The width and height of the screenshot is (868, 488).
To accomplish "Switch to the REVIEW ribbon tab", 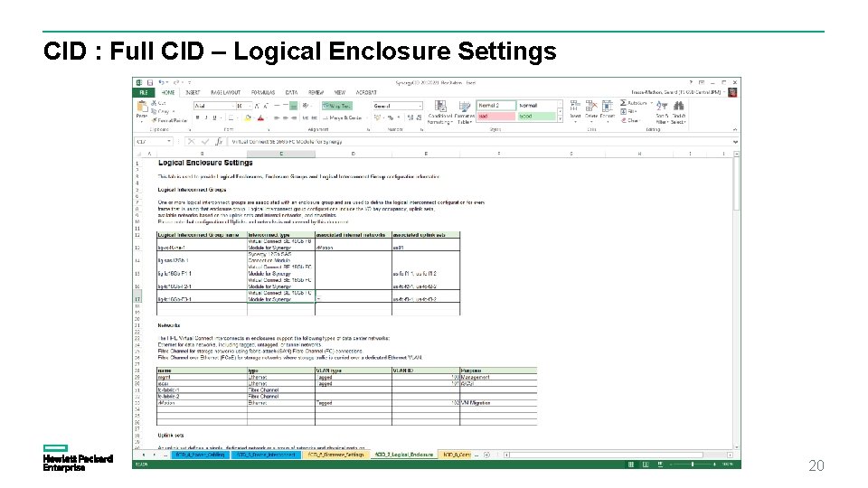I will click(x=316, y=92).
